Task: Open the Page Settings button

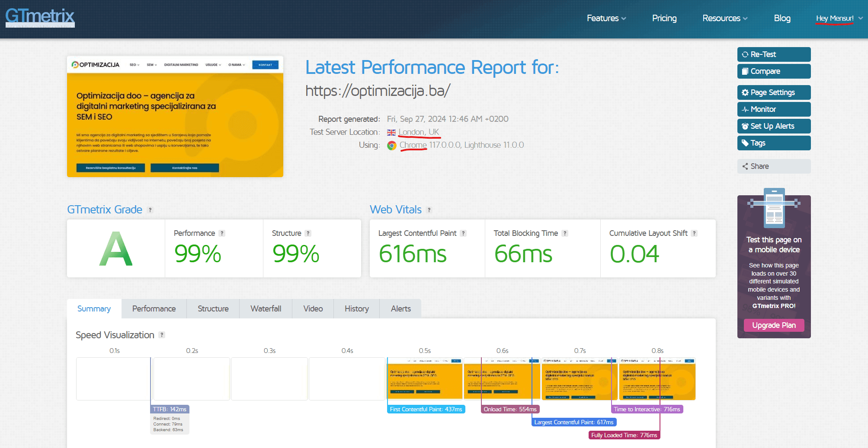Action: 774,92
